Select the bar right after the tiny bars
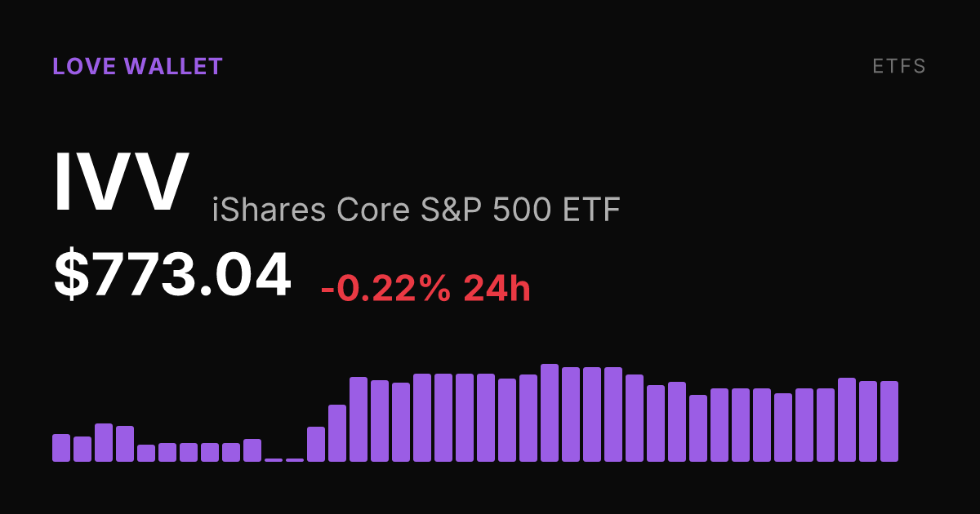The width and height of the screenshot is (980, 514). tap(316, 444)
